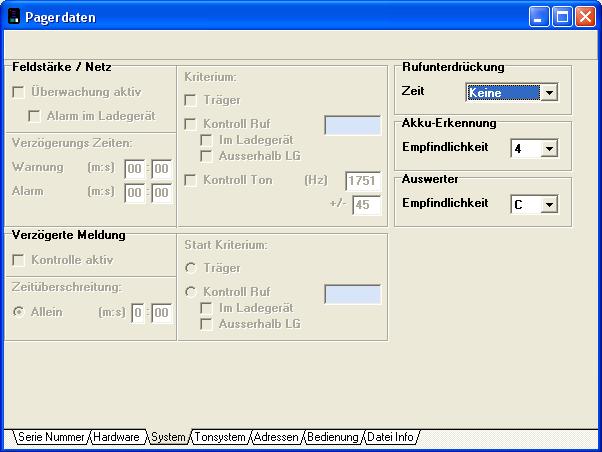The width and height of the screenshot is (602, 452).
Task: Enable the Überwachung aktiv checkbox
Action: [18, 92]
